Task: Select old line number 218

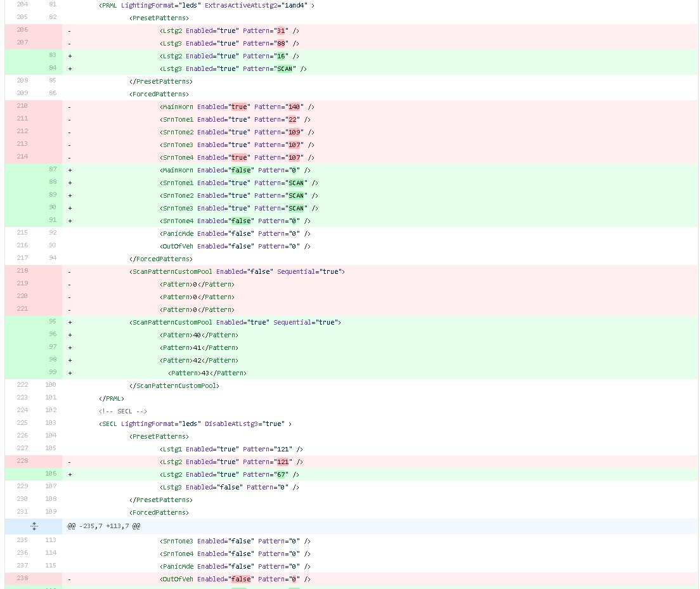Action: pos(22,271)
